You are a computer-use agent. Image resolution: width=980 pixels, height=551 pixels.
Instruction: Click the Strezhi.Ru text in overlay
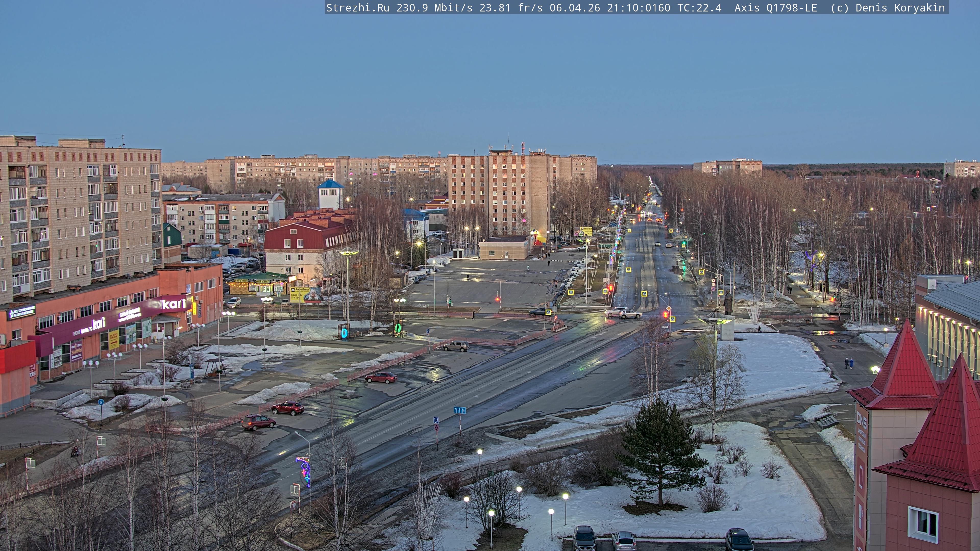[358, 8]
